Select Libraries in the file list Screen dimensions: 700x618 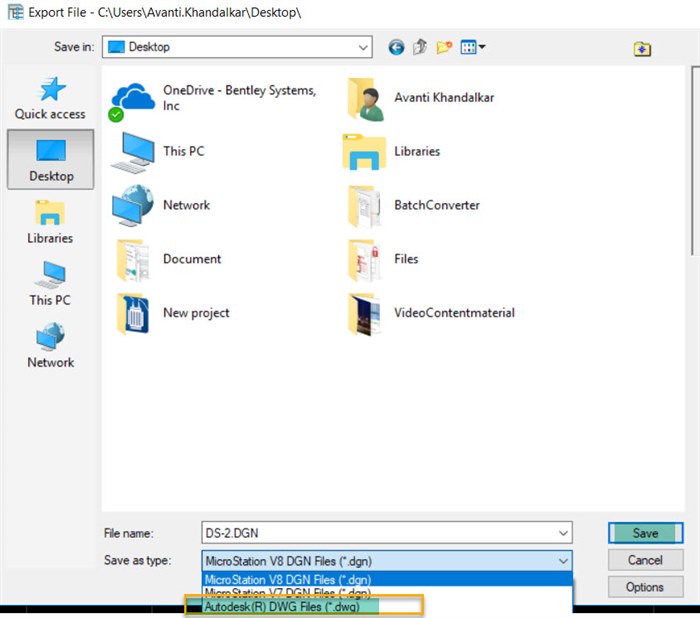391,152
